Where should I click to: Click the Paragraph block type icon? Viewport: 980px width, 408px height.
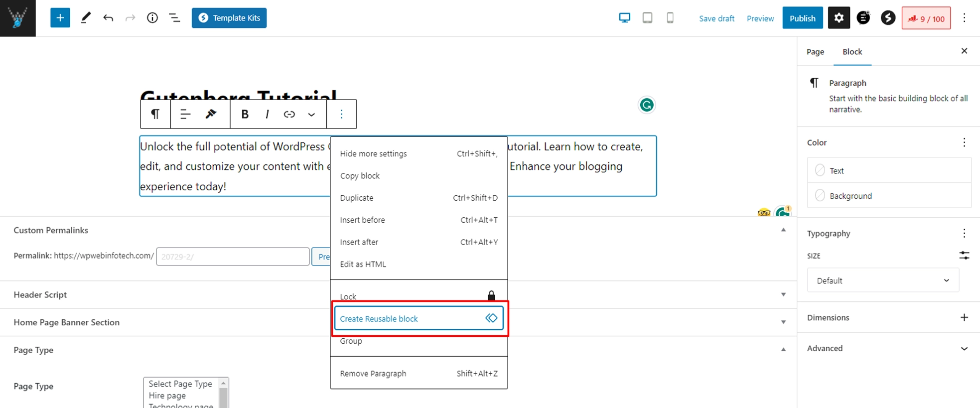155,114
